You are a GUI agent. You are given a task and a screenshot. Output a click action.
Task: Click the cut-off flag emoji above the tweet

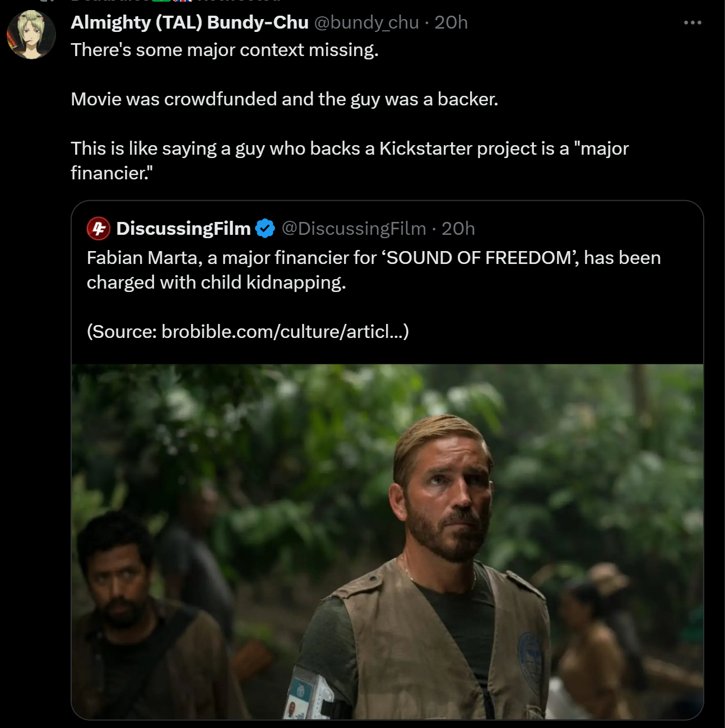point(183,2)
